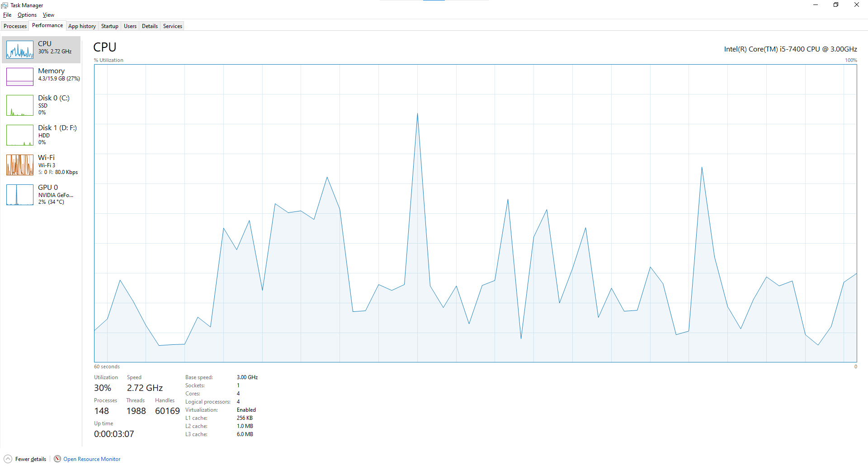Click the Base speed value 3.00 GHz
Screen dimensions: 868x470
[x=247, y=377]
